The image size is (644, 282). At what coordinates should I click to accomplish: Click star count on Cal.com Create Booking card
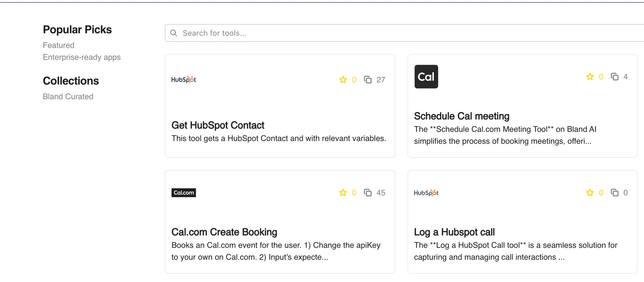click(x=354, y=193)
